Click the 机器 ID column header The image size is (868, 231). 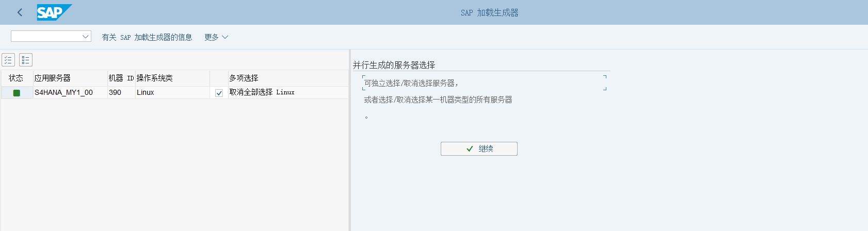pyautogui.click(x=121, y=78)
